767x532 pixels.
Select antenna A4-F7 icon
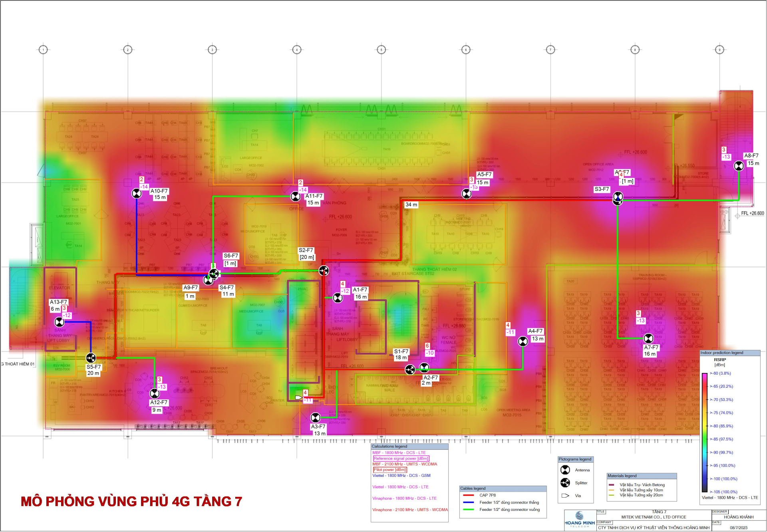(523, 341)
